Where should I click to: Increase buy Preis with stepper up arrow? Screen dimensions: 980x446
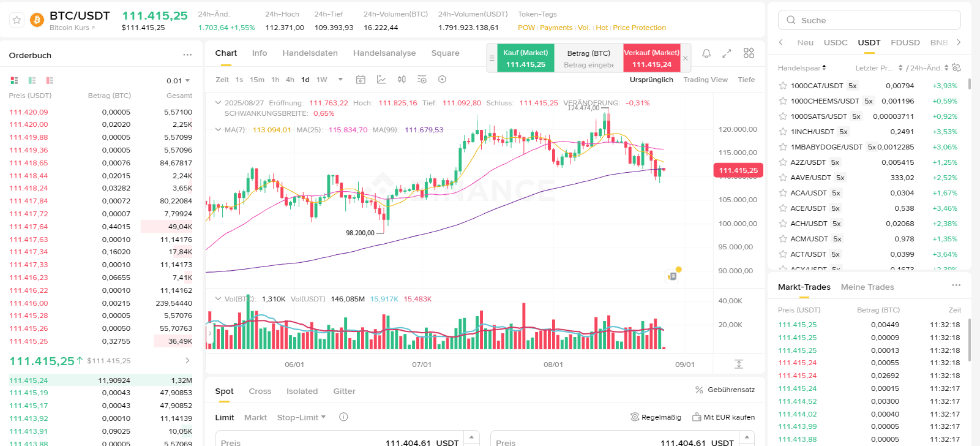pyautogui.click(x=471, y=437)
